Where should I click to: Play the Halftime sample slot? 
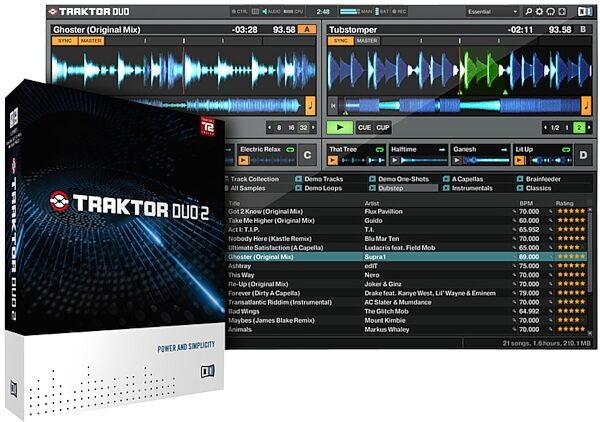[x=395, y=160]
